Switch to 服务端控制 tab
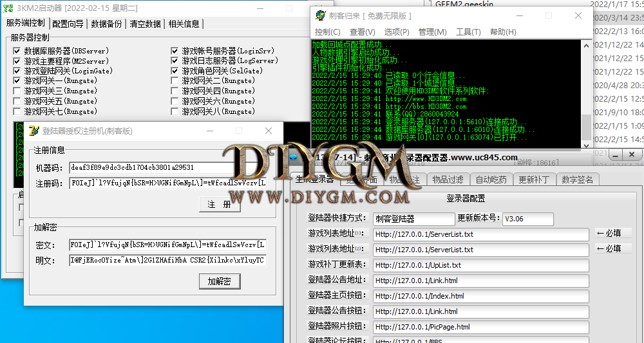 click(x=26, y=23)
